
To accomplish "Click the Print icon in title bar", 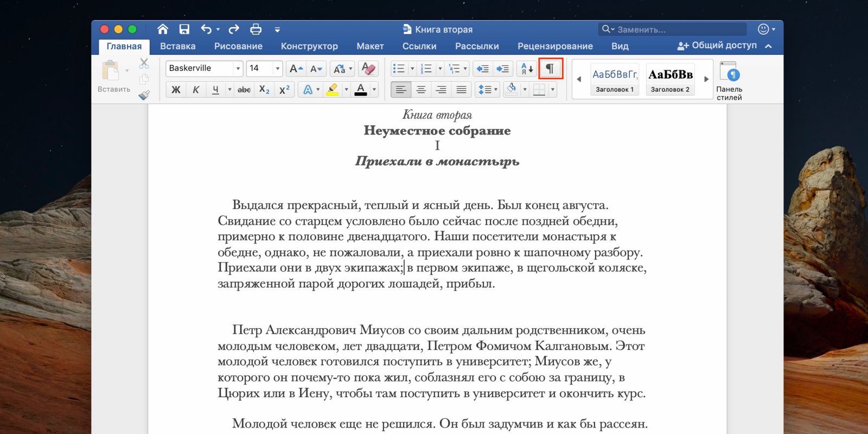I will point(256,29).
